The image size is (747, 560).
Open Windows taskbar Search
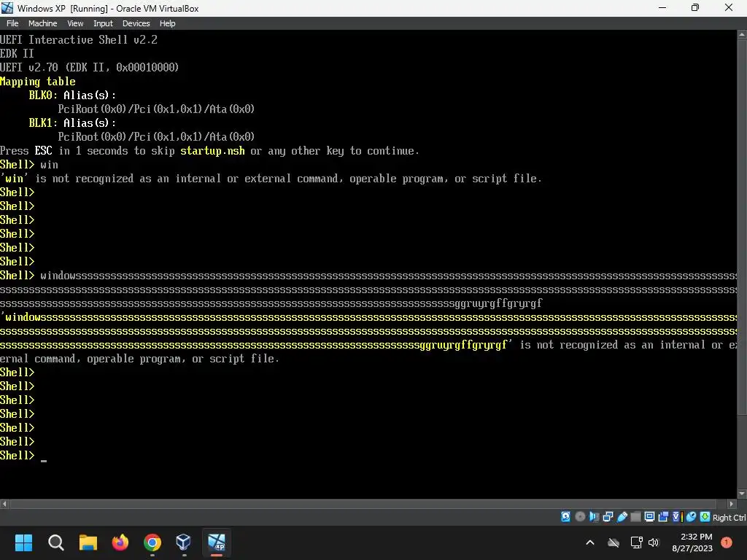(x=55, y=542)
